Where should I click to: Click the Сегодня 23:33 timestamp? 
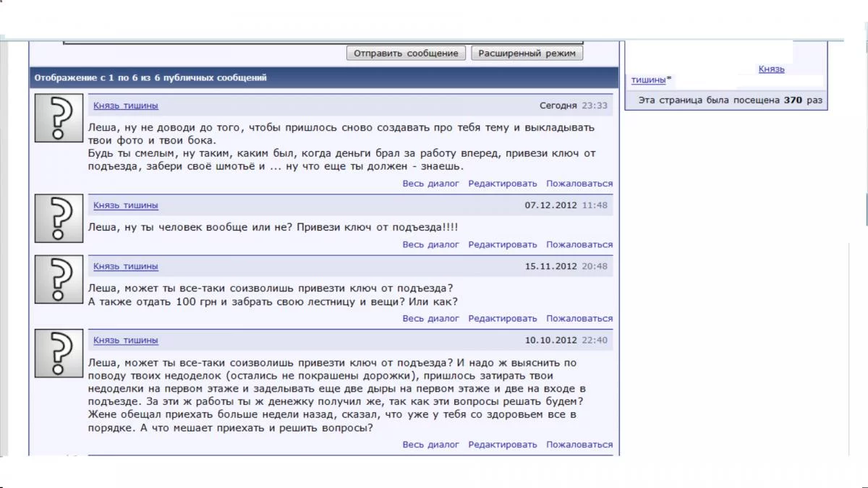pos(574,106)
